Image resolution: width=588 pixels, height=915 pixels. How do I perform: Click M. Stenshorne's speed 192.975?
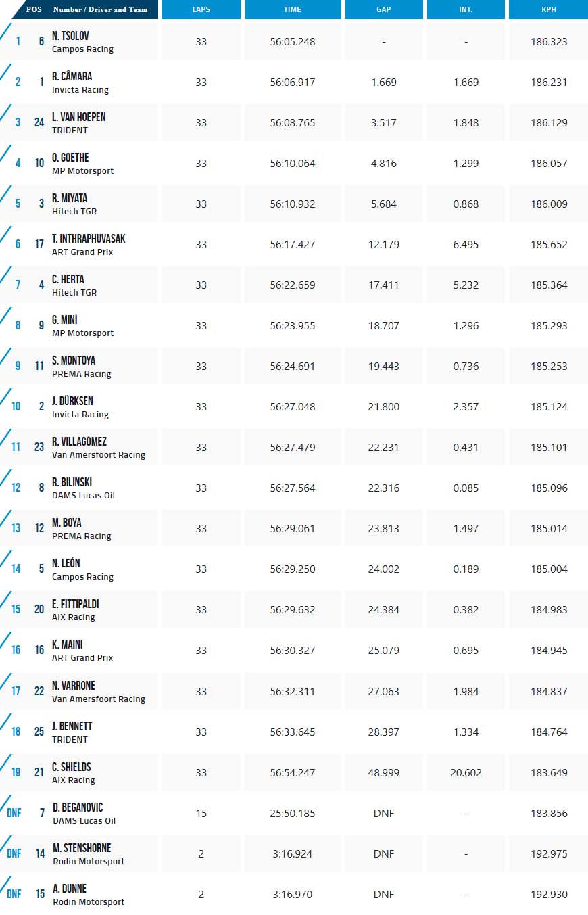549,853
